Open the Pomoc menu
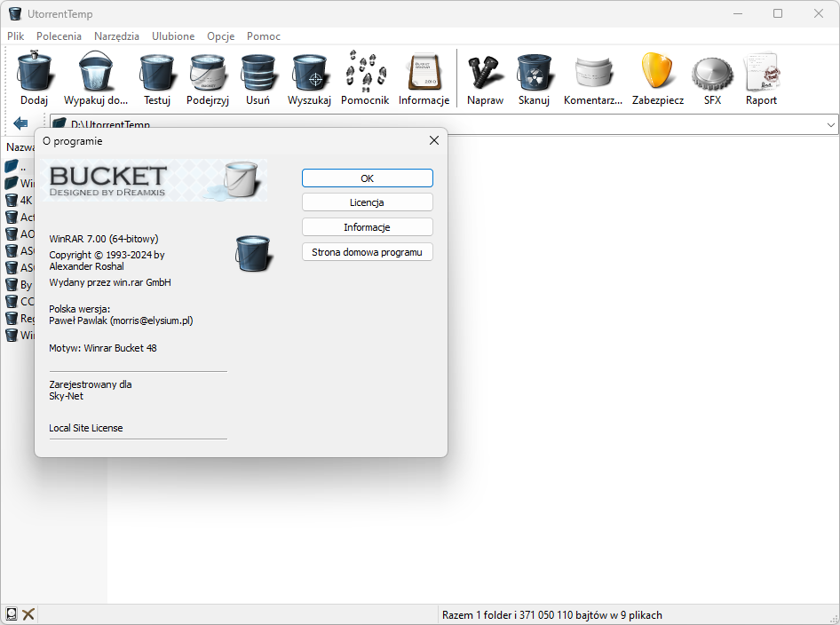The height and width of the screenshot is (625, 840). 264,36
